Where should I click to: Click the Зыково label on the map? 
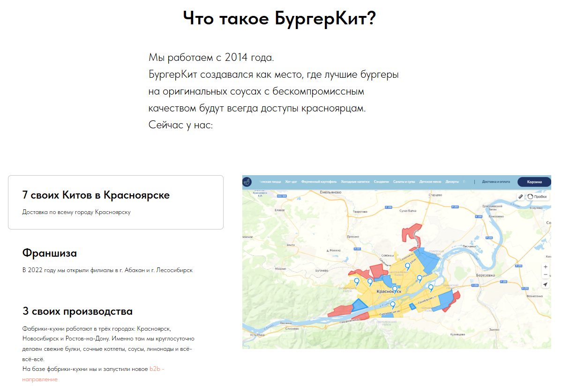click(494, 329)
